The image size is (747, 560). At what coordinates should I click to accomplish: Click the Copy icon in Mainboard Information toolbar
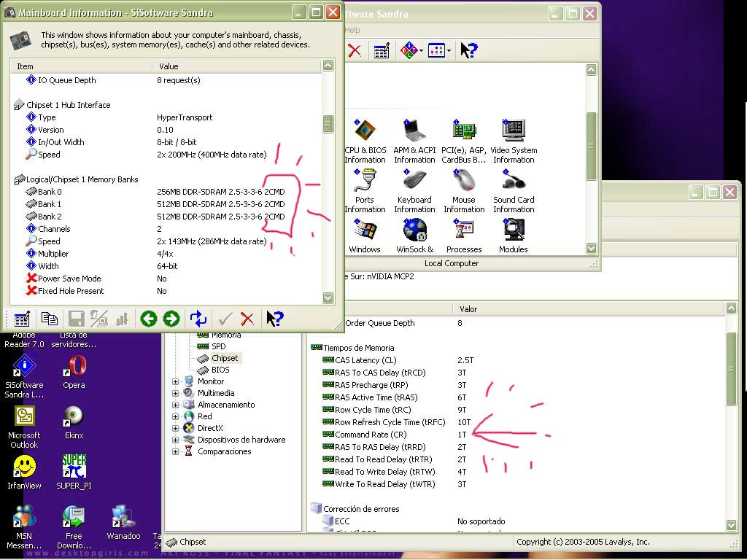pos(49,319)
